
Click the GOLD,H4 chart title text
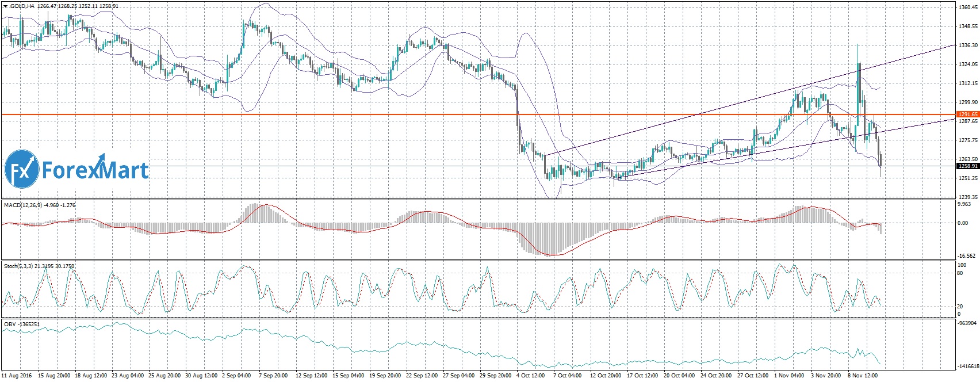point(22,6)
